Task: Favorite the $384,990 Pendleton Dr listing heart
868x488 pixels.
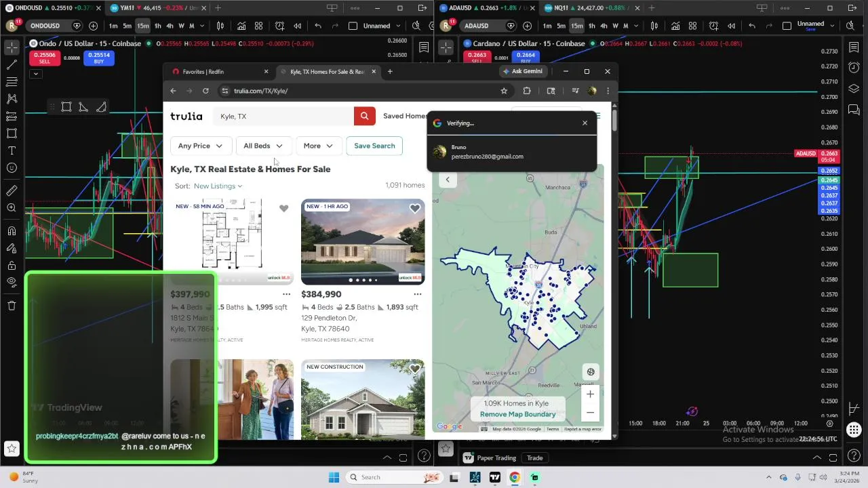Action: point(415,208)
